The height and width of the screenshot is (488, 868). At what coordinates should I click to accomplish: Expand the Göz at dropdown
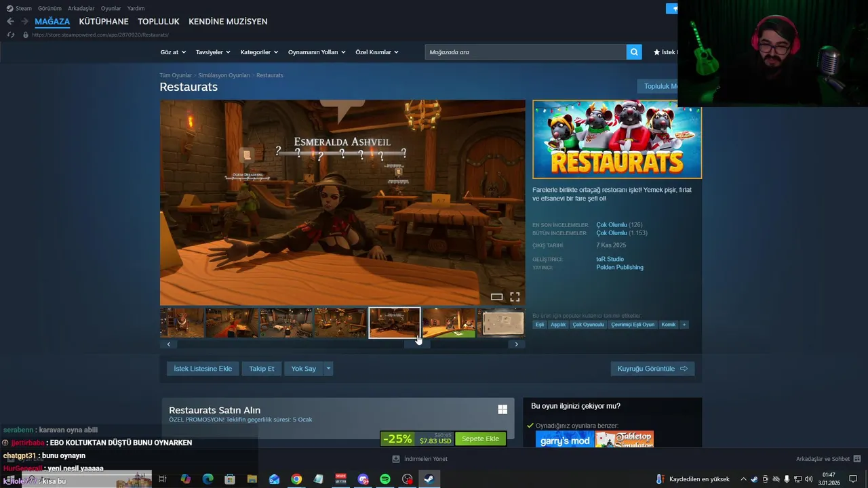point(172,52)
